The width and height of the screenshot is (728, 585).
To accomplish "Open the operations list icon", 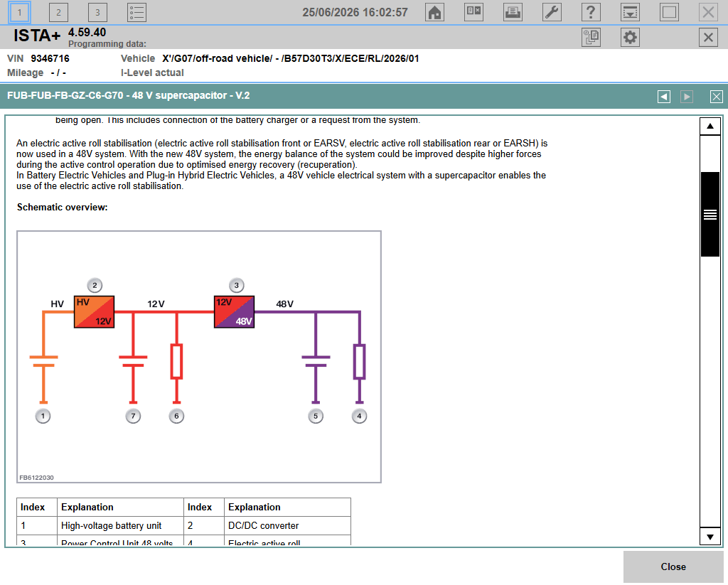I will tap(136, 13).
